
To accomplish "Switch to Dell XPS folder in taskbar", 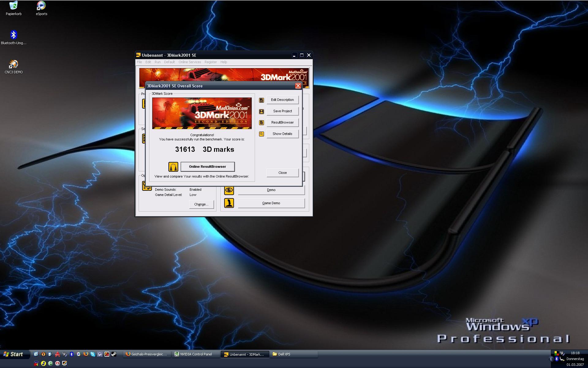I will click(x=294, y=354).
